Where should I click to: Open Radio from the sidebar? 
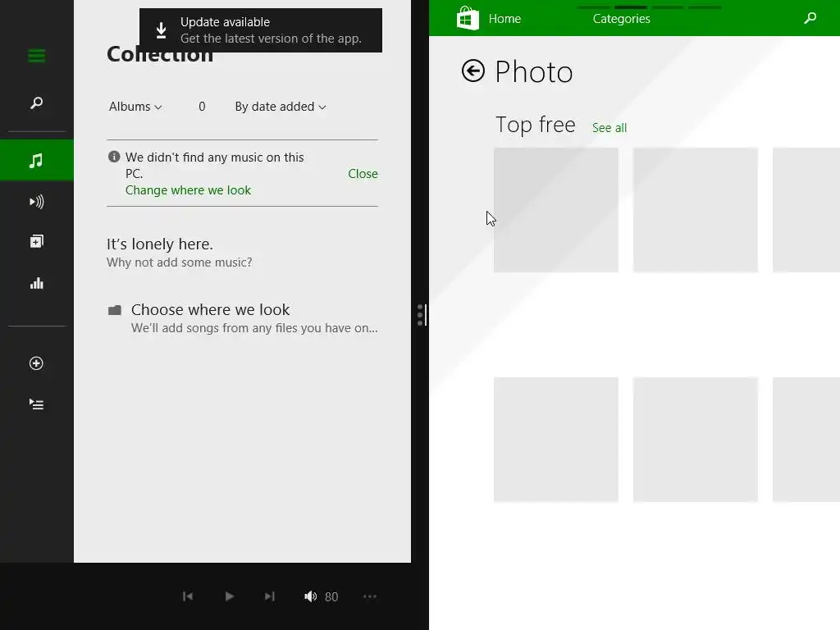[x=36, y=202]
